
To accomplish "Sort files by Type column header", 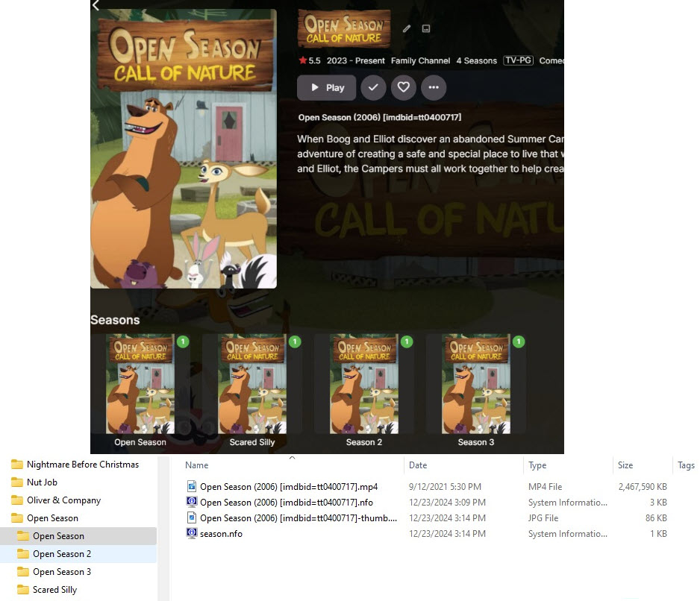I will point(537,465).
